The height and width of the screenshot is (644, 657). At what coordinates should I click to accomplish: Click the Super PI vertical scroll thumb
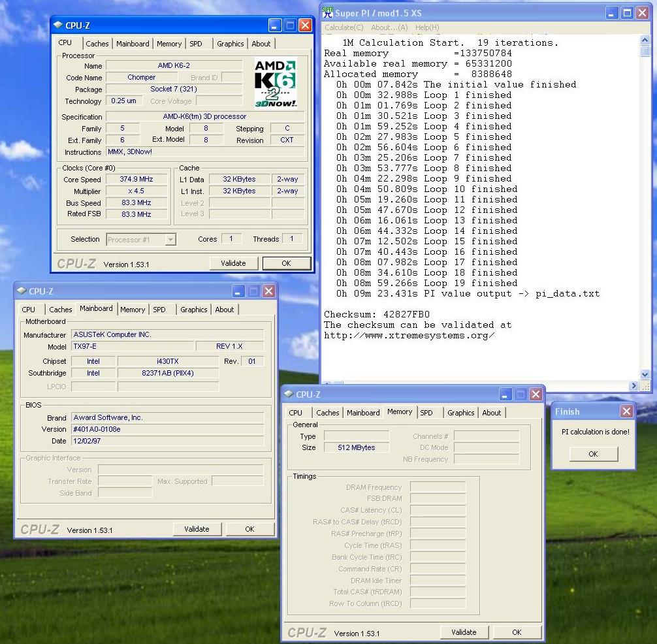(645, 51)
